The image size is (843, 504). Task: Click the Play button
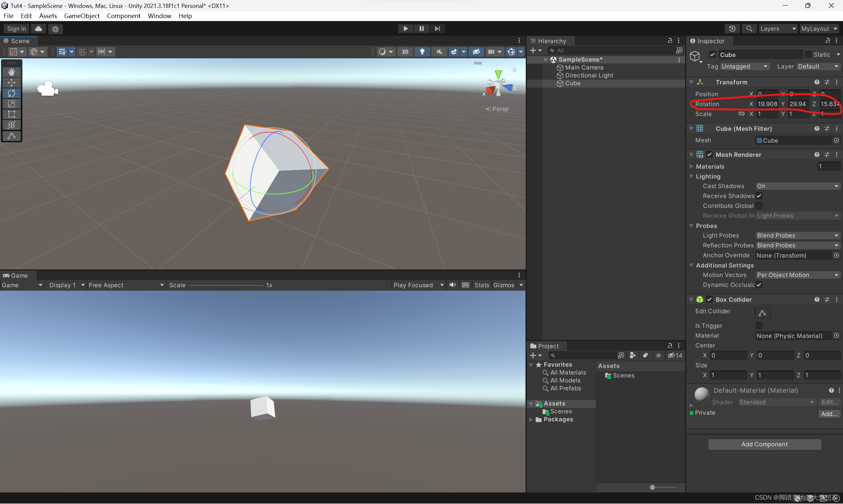(x=406, y=29)
